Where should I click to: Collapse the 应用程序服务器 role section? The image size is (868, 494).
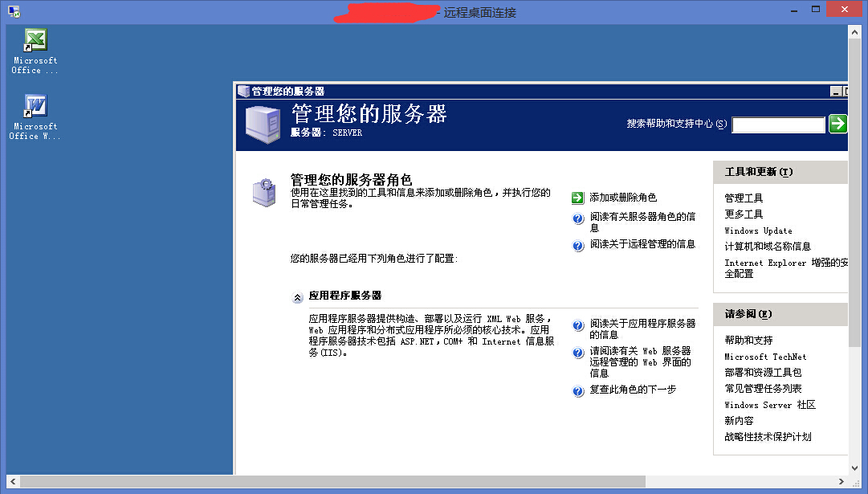[297, 297]
